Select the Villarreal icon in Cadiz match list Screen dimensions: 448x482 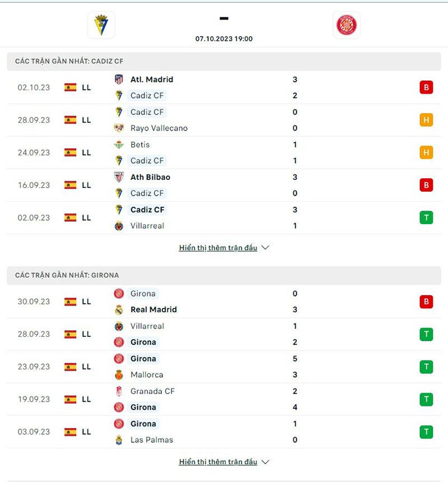click(x=119, y=226)
